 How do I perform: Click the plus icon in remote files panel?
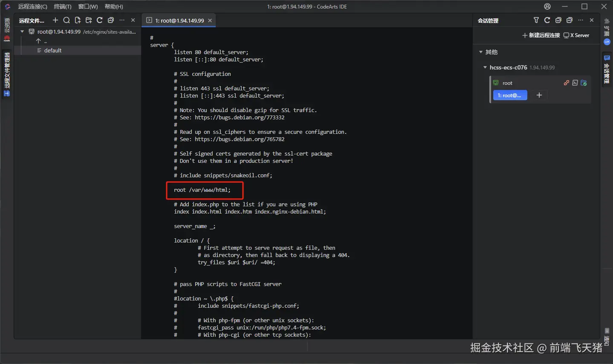coord(55,20)
